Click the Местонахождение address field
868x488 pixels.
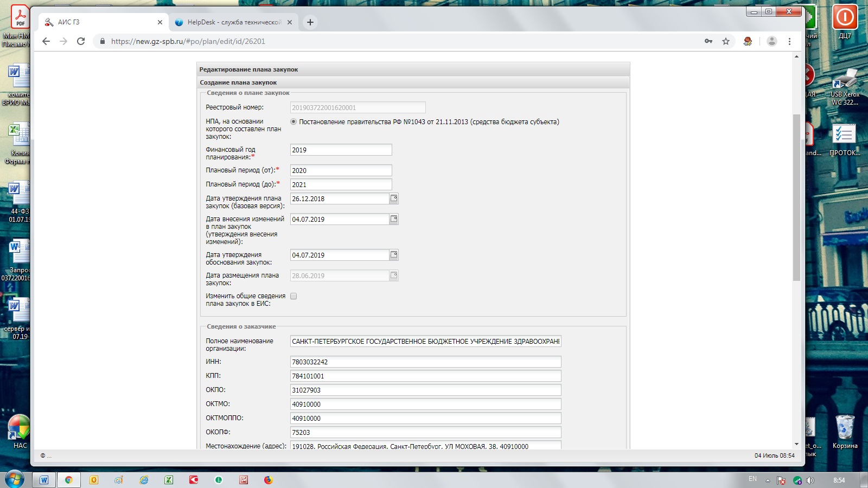[x=425, y=445]
